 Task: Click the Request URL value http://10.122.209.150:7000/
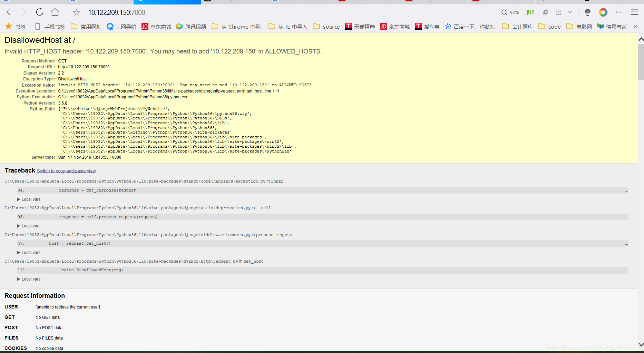pyautogui.click(x=84, y=67)
